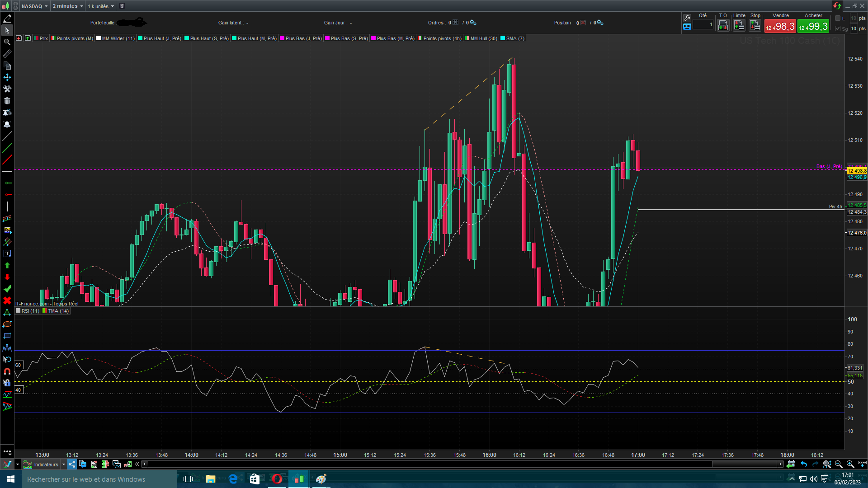Image resolution: width=868 pixels, height=488 pixels.
Task: Click the trash delete objects icon
Action: pyautogui.click(x=7, y=101)
